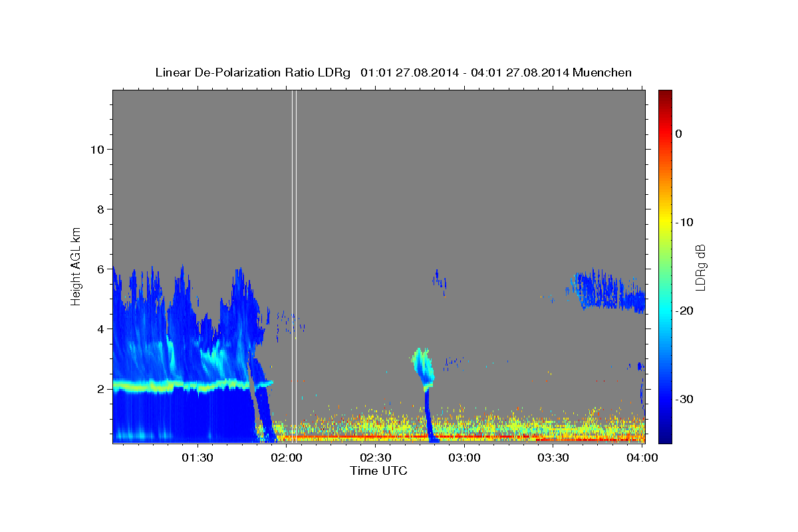
Task: Click the 02:30 time tick label
Action: tap(375, 458)
